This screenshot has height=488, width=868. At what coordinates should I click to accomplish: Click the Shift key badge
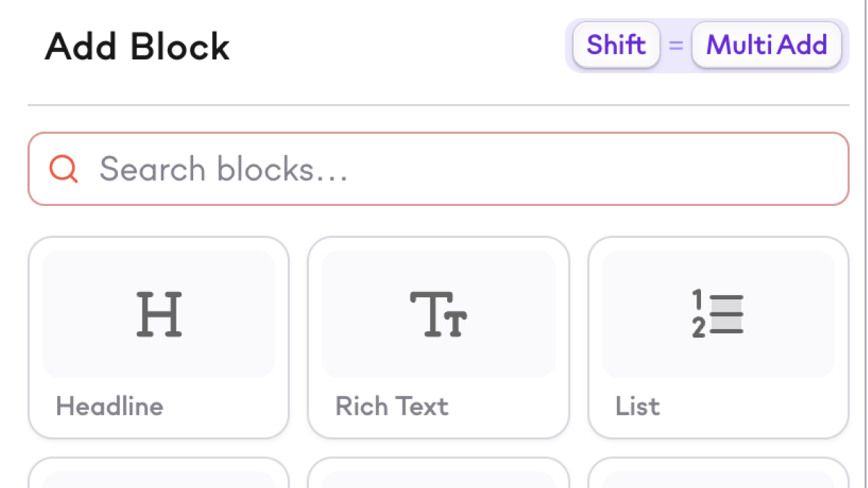616,45
